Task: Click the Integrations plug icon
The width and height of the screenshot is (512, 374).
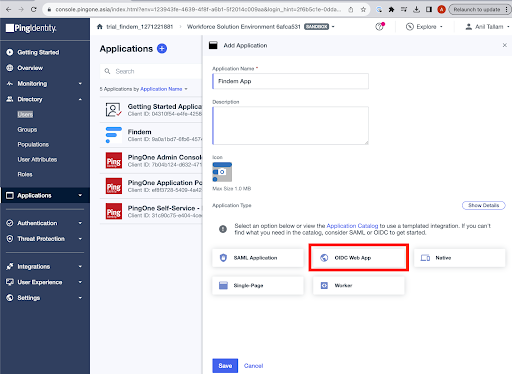Action: click(10, 266)
